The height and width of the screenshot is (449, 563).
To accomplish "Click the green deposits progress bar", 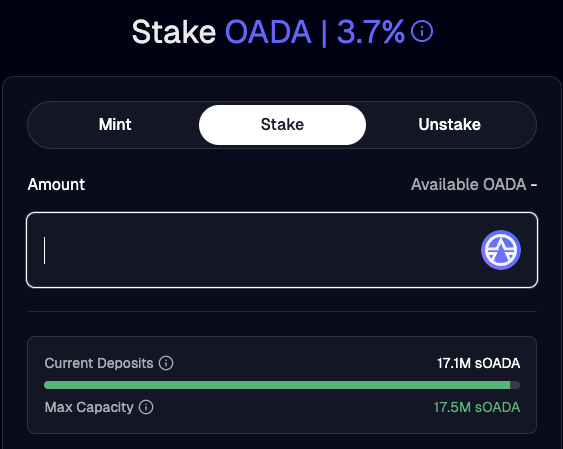I will [x=277, y=385].
